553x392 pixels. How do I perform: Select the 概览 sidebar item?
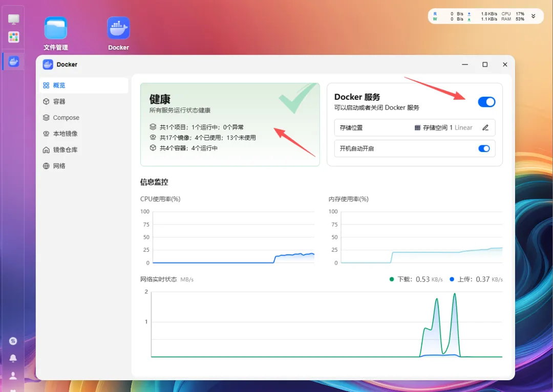83,85
